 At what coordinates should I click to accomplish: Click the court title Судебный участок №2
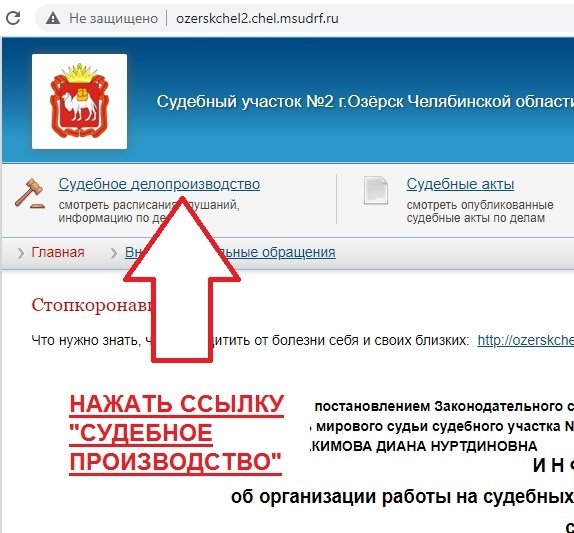coord(365,101)
